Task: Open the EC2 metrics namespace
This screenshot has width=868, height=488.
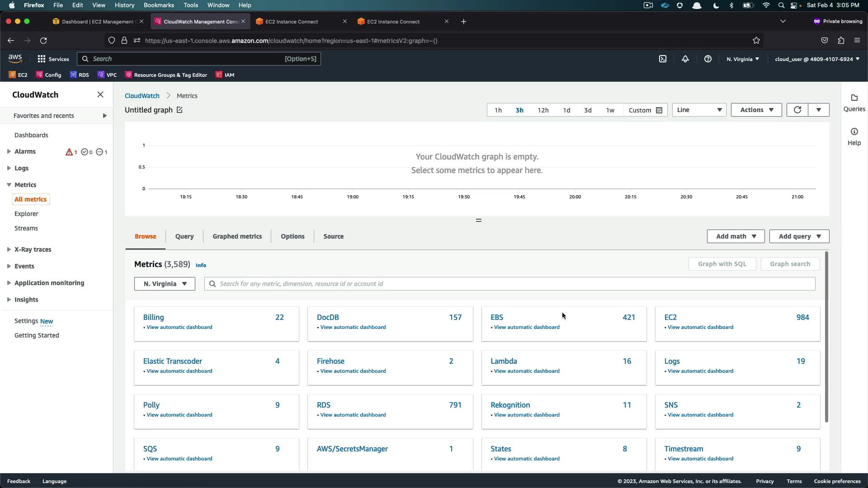Action: (x=670, y=317)
